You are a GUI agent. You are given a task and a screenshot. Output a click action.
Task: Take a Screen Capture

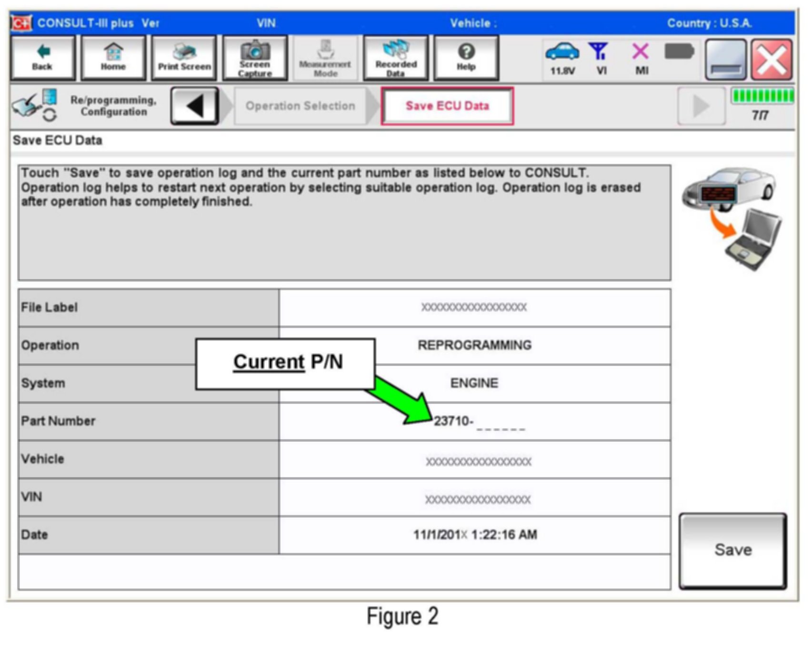tap(255, 58)
